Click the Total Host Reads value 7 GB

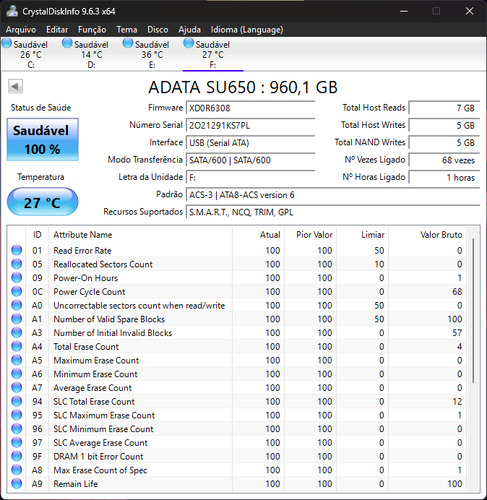click(x=444, y=108)
